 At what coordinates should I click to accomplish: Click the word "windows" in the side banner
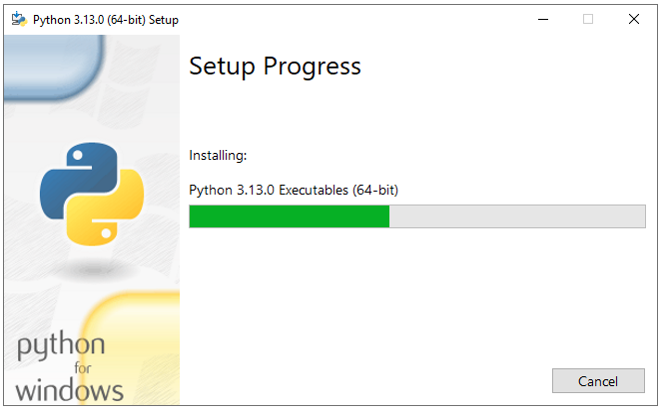pyautogui.click(x=69, y=389)
